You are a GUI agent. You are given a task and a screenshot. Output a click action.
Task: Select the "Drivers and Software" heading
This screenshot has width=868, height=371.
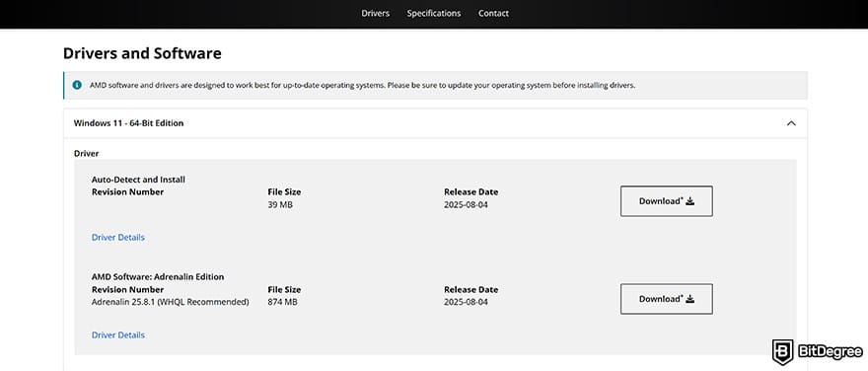pyautogui.click(x=142, y=53)
